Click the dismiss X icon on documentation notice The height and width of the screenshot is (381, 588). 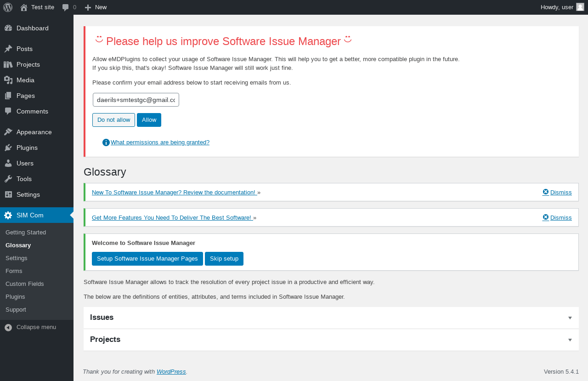546,192
